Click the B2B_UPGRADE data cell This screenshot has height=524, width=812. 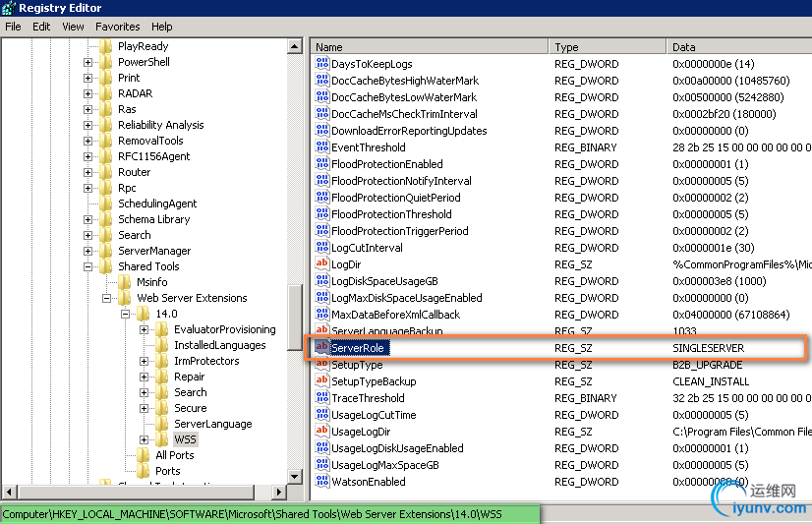pos(707,365)
